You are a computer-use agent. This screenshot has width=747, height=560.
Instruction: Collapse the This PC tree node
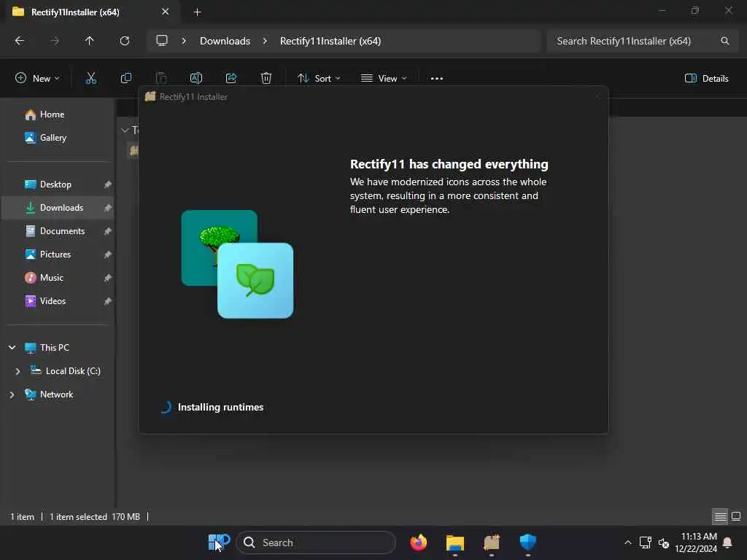point(12,348)
